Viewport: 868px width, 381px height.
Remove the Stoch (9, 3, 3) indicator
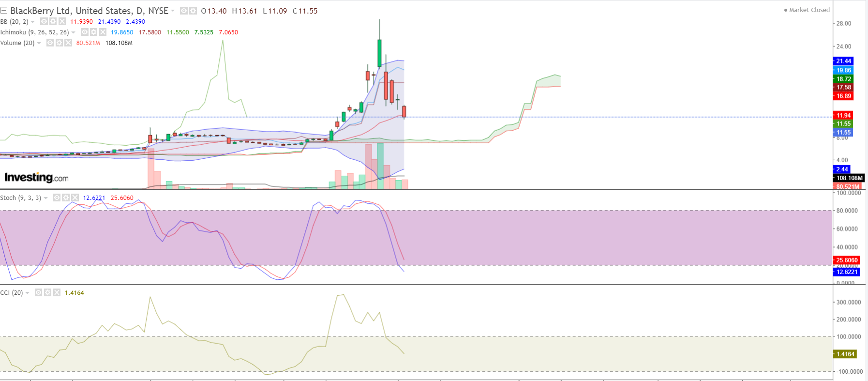(x=75, y=198)
